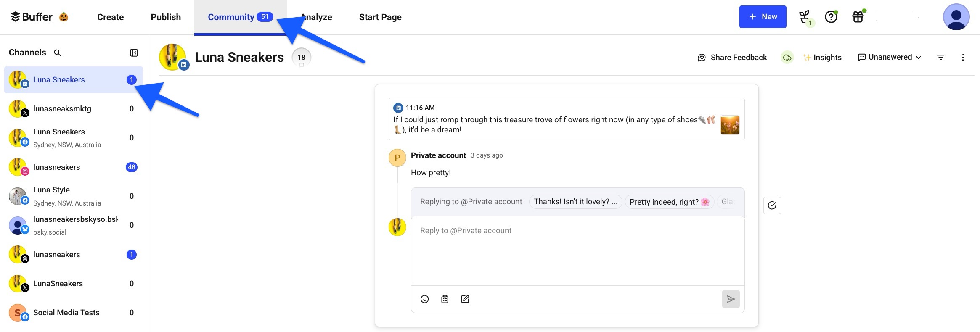Select the lunasneaksmktg channel
Screen dimensions: 980x332
74,109
